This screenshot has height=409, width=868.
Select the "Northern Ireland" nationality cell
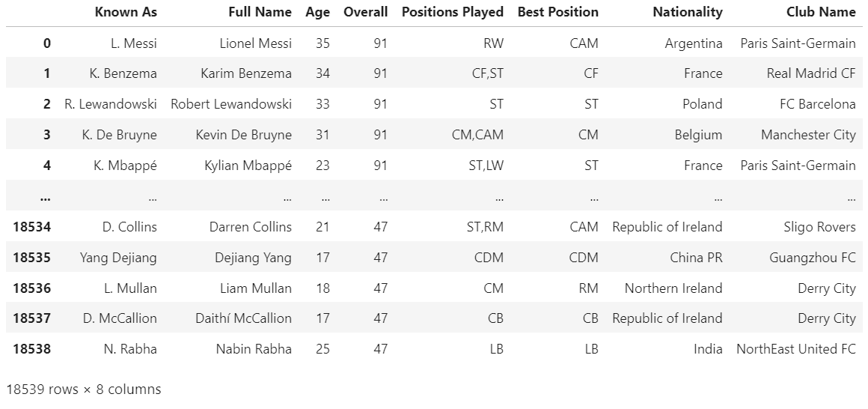point(673,288)
